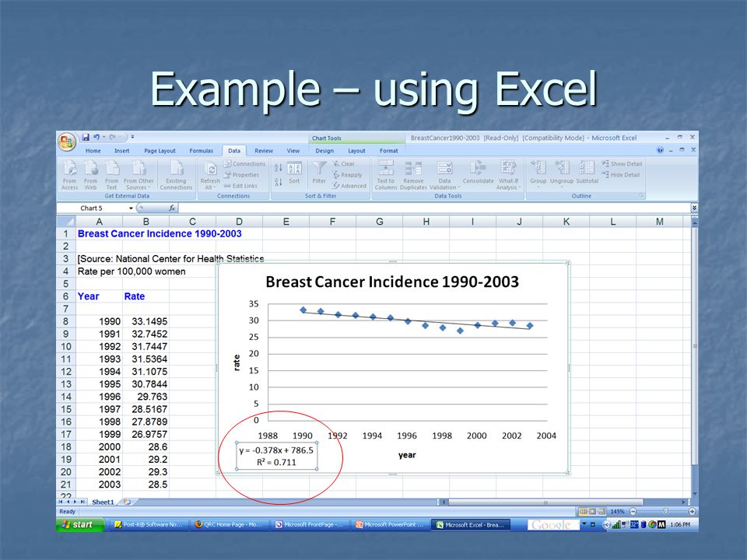Import data with From Access icon

69,175
